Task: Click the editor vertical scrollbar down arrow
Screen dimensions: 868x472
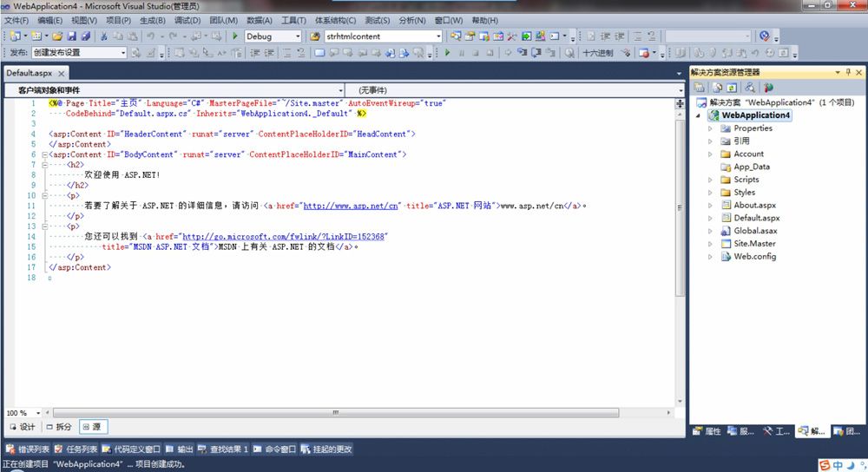Action: [680, 402]
